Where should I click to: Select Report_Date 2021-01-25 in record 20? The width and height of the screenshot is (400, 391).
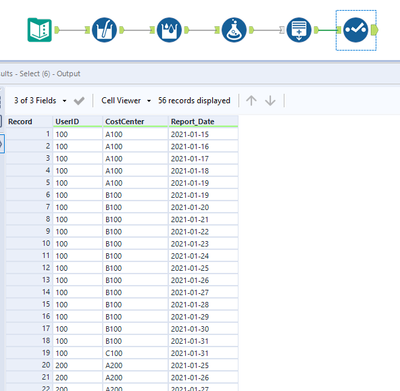click(203, 365)
